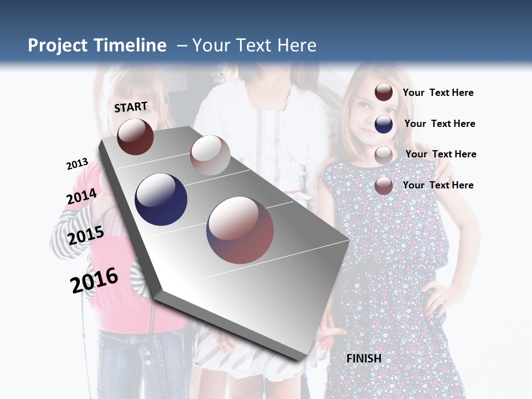Viewport: 532px width, 399px height.
Task: Click the Project Timeline title text
Action: coord(98,44)
